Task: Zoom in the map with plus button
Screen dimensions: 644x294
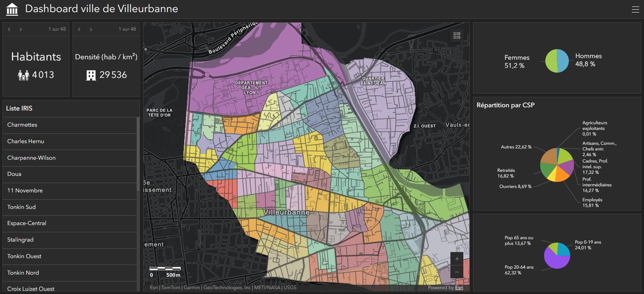Action: (x=457, y=259)
